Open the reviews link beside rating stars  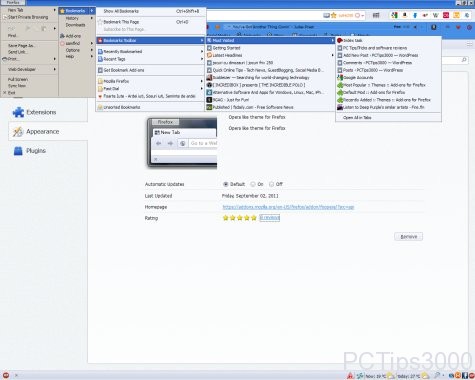click(x=270, y=218)
